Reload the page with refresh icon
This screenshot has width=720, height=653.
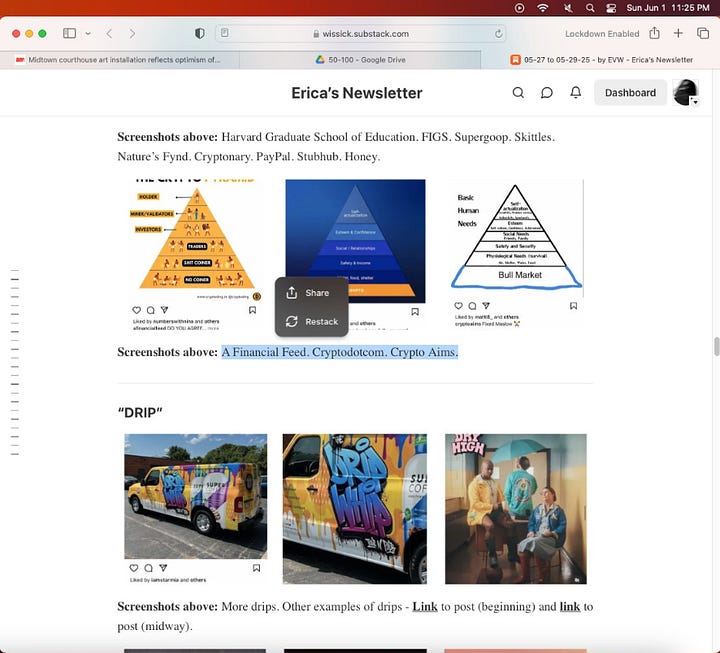[498, 34]
